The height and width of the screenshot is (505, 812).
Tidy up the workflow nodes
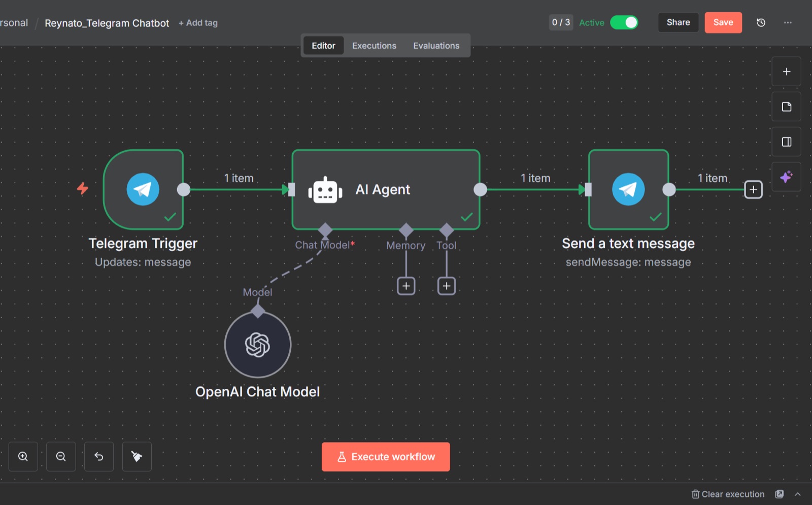point(137,456)
